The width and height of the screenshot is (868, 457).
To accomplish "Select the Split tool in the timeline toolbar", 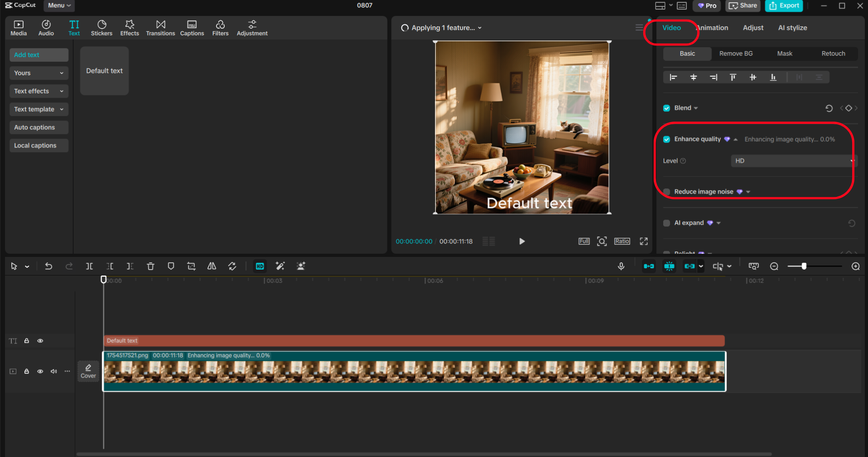I will [89, 266].
